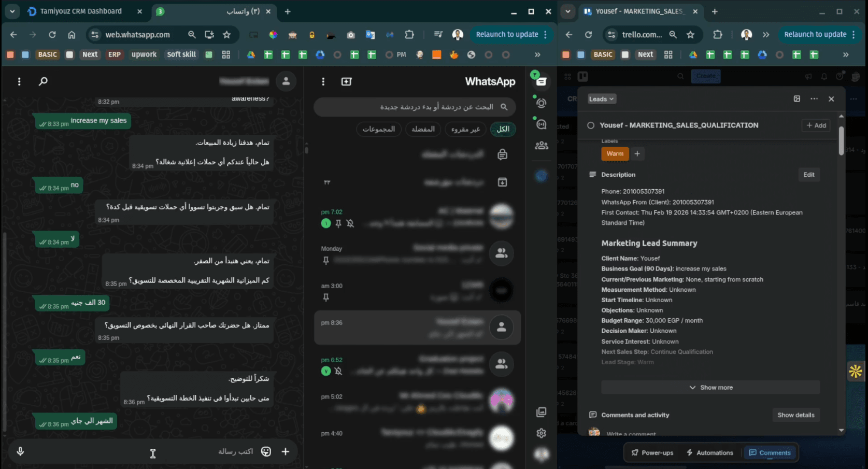Record a voice message with microphone
The height and width of the screenshot is (469, 868).
click(20, 451)
